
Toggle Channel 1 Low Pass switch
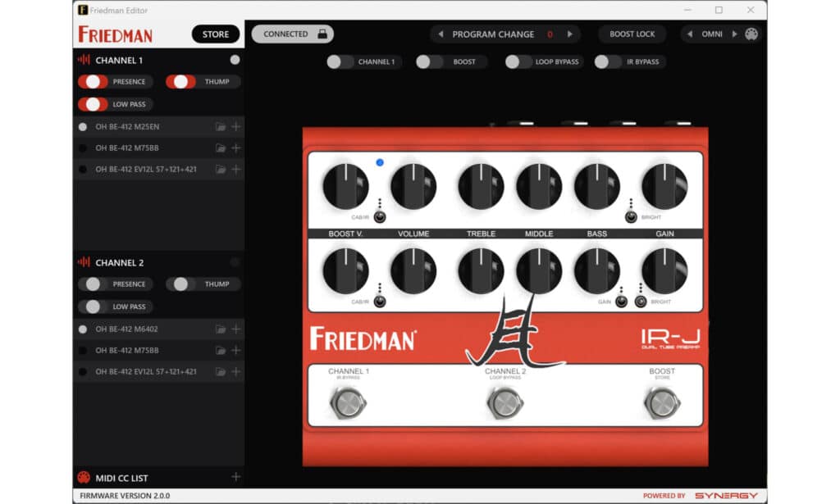[x=94, y=104]
